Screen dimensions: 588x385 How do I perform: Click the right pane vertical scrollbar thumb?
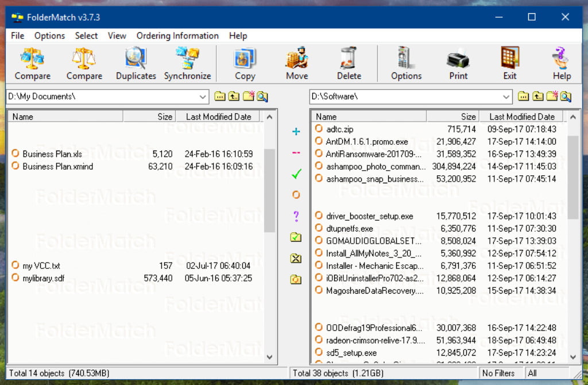pyautogui.click(x=572, y=177)
